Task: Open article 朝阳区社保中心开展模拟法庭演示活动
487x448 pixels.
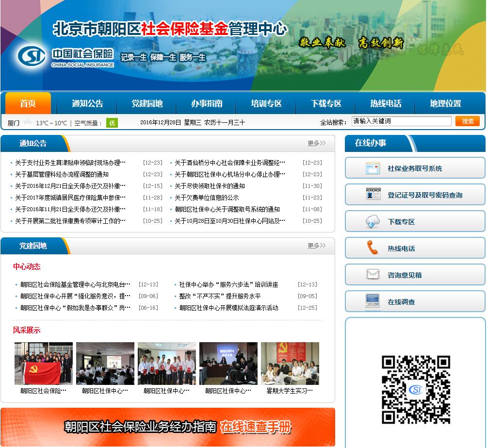Action: 228,308
